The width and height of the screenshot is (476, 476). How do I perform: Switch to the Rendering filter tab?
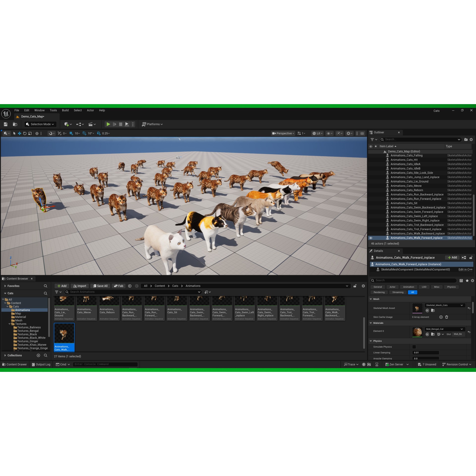379,292
